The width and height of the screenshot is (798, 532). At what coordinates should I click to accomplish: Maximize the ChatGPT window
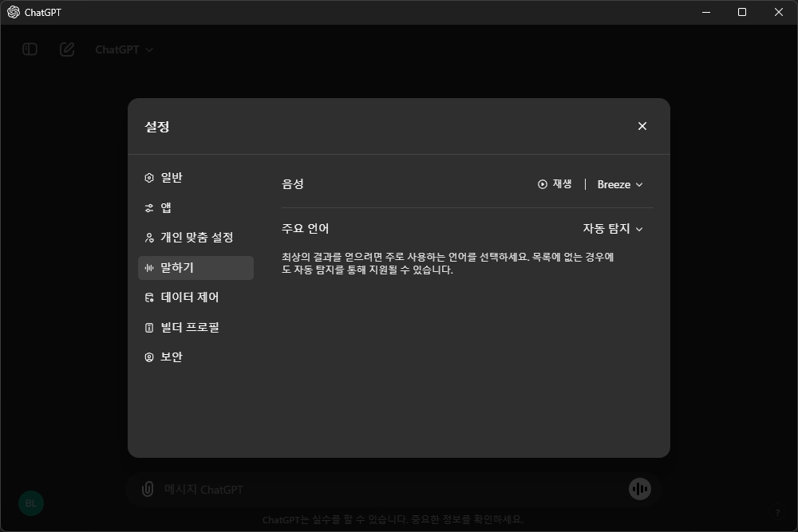coord(742,12)
